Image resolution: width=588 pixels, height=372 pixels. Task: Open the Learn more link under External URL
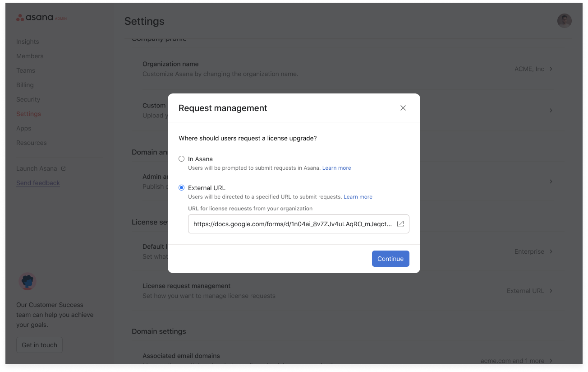(358, 196)
